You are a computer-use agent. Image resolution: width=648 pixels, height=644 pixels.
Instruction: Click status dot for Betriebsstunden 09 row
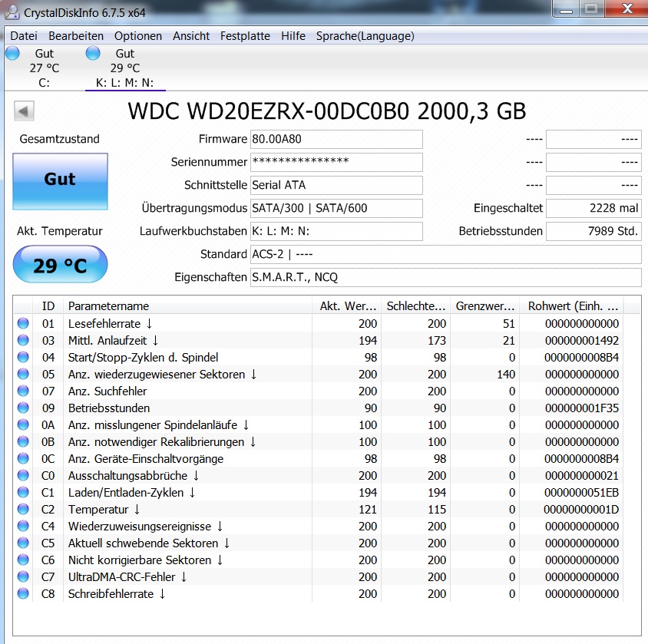23,408
